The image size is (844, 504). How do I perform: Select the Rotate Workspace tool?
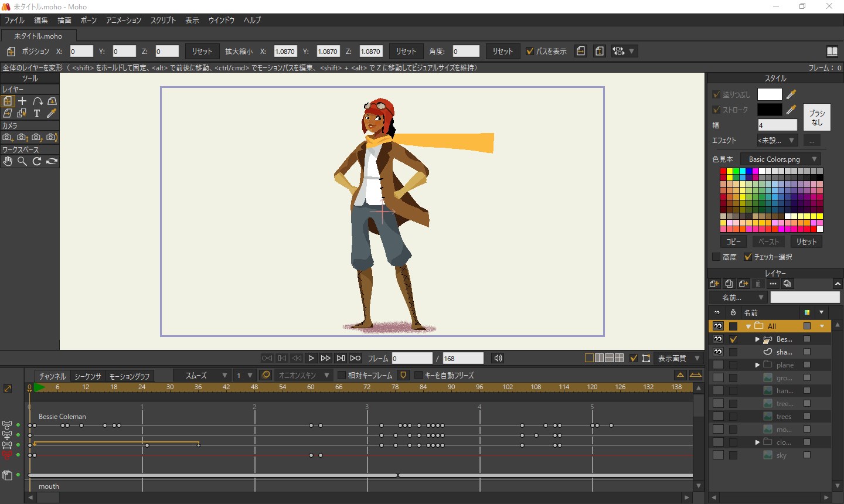click(x=37, y=161)
